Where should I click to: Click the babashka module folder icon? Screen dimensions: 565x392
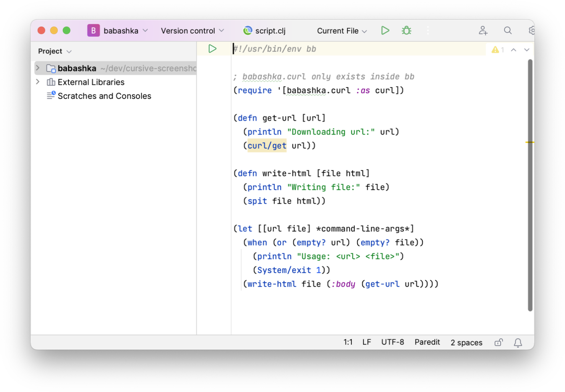(x=51, y=68)
